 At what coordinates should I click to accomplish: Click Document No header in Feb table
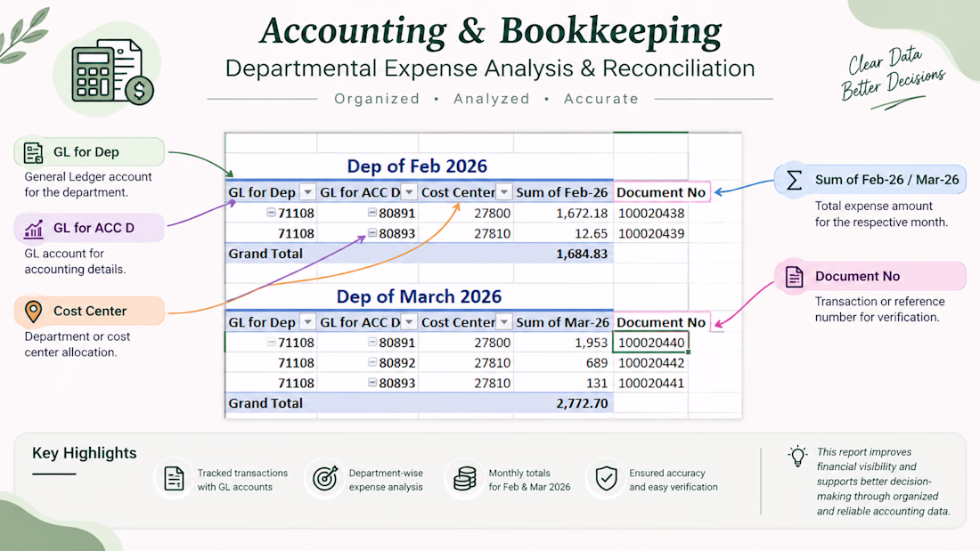click(661, 192)
